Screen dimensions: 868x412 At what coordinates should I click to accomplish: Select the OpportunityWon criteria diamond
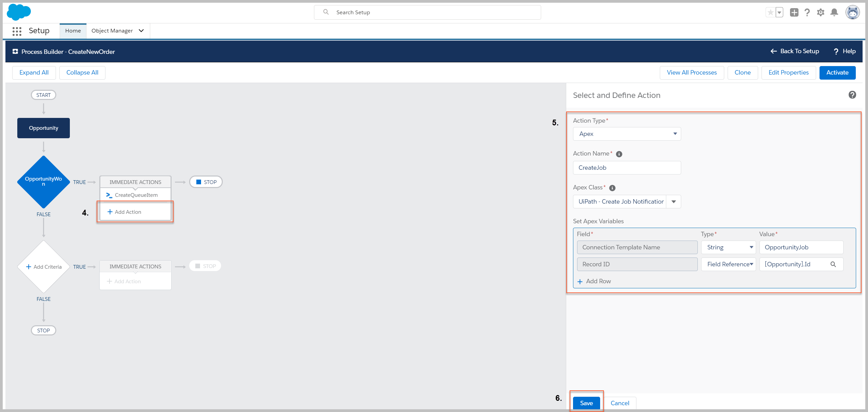[43, 182]
